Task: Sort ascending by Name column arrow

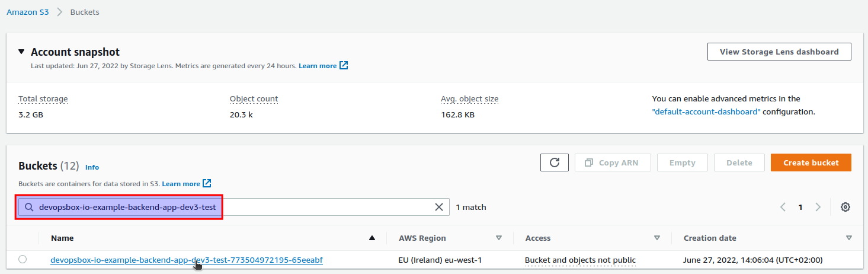Action: coord(372,238)
